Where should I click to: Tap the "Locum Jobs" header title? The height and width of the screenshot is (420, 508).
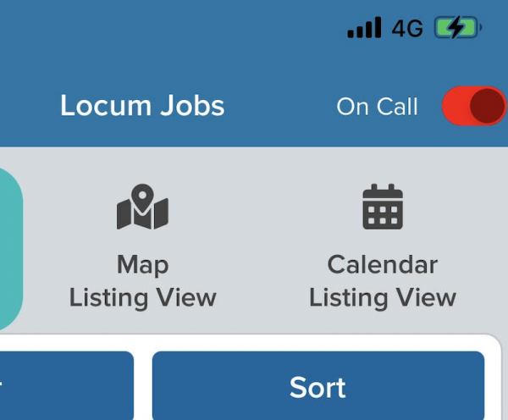[142, 106]
